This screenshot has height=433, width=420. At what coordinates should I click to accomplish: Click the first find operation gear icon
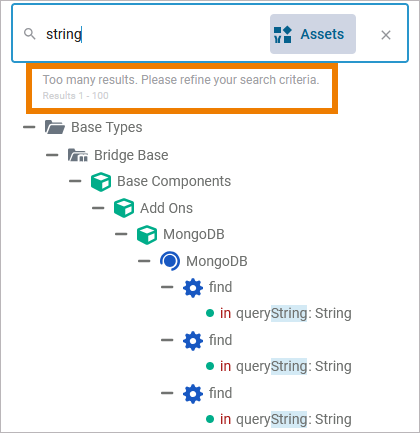pos(193,288)
